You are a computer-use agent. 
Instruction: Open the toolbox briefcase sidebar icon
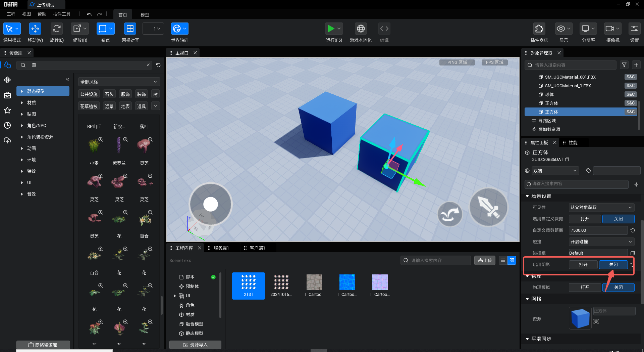pyautogui.click(x=7, y=95)
